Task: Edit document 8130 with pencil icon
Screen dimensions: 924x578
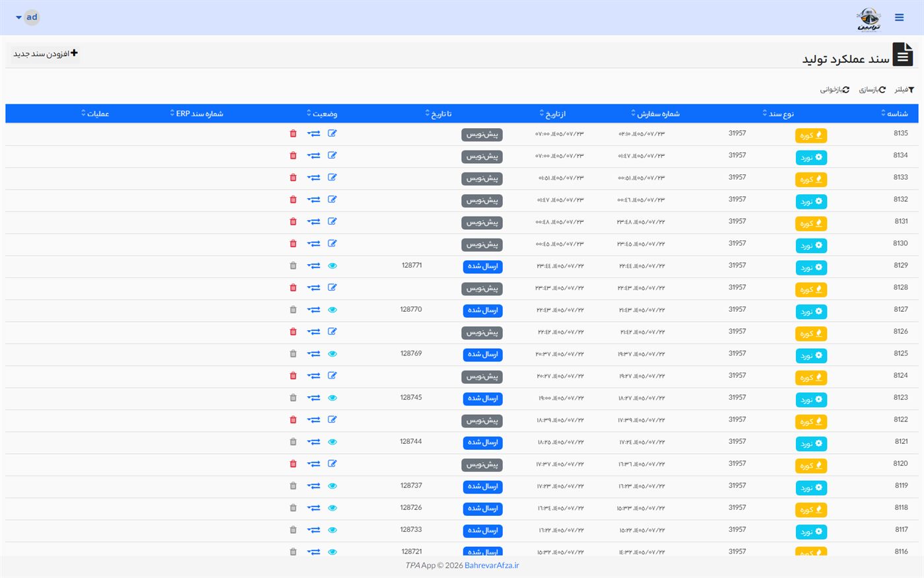Action: 332,244
